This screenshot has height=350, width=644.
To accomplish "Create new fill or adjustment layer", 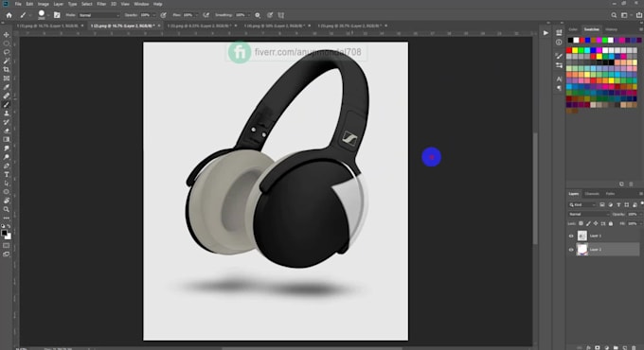I will [x=607, y=347].
